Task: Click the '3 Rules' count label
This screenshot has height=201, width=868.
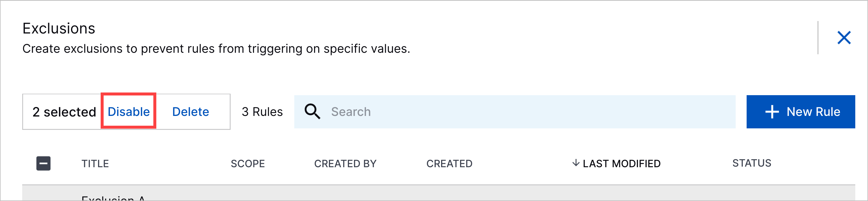Action: [262, 112]
